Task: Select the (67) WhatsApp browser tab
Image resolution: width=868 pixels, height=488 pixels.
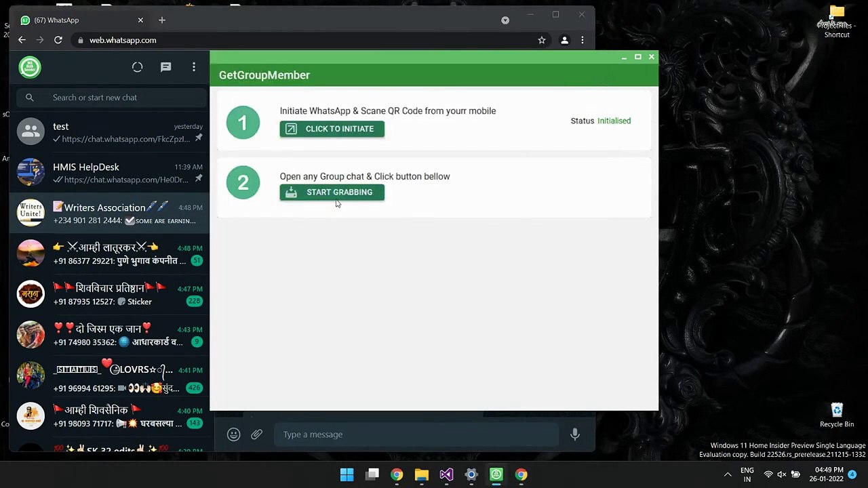Action: pos(83,20)
